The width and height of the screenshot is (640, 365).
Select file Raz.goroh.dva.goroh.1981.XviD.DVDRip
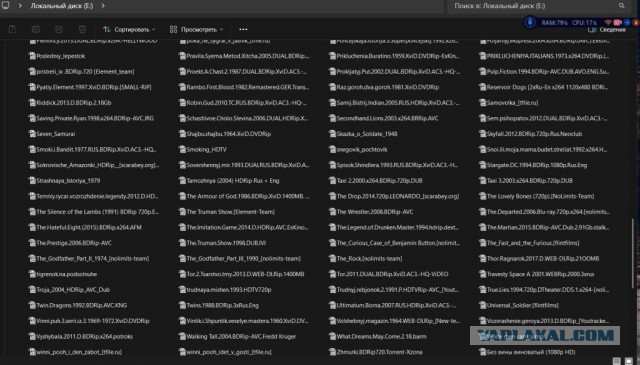point(384,87)
